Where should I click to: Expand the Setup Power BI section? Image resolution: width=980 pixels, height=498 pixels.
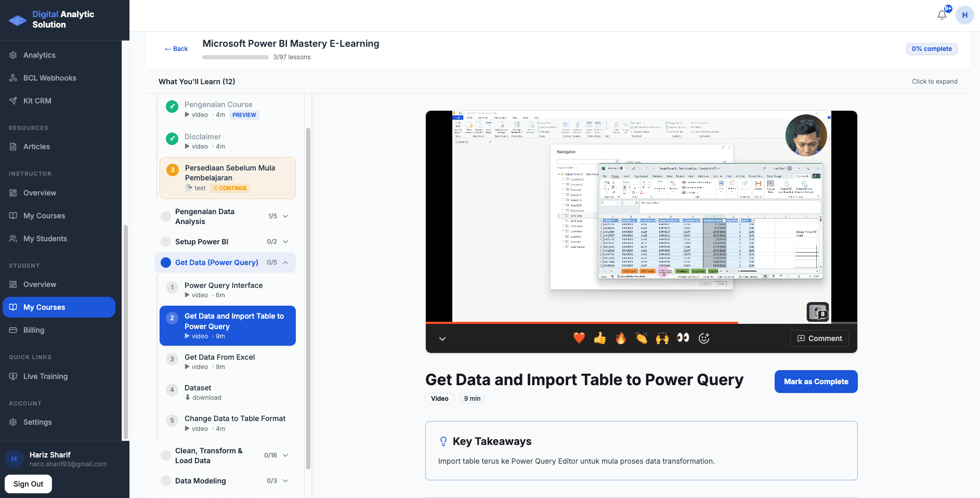tap(285, 242)
